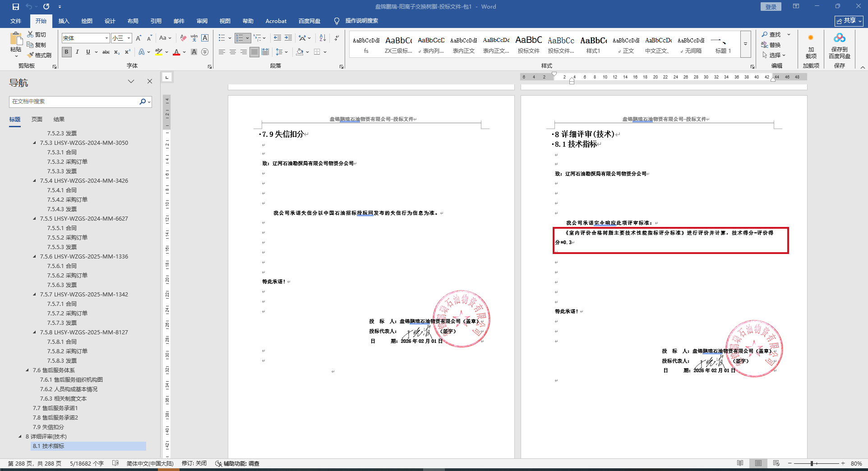Select the Format Painter (格式刷) tool
The width and height of the screenshot is (868, 471).
pos(39,55)
